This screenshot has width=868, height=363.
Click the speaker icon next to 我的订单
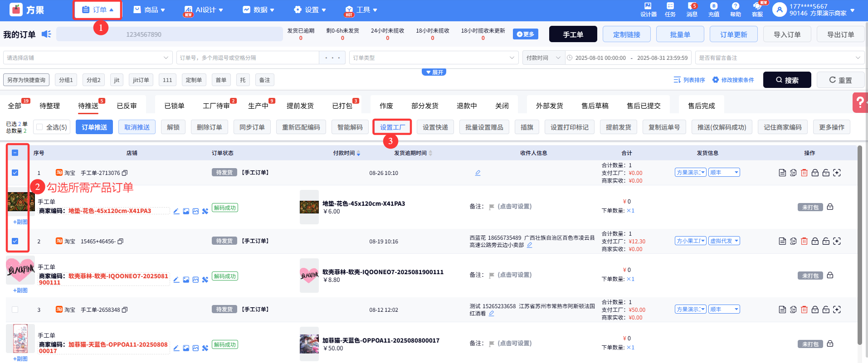[x=46, y=34]
